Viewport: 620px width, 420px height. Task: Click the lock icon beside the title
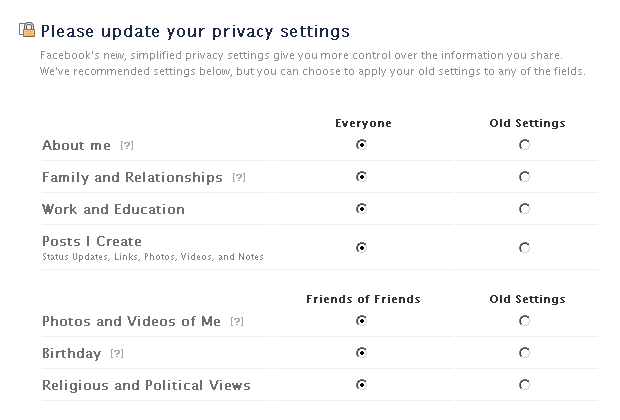click(x=27, y=30)
